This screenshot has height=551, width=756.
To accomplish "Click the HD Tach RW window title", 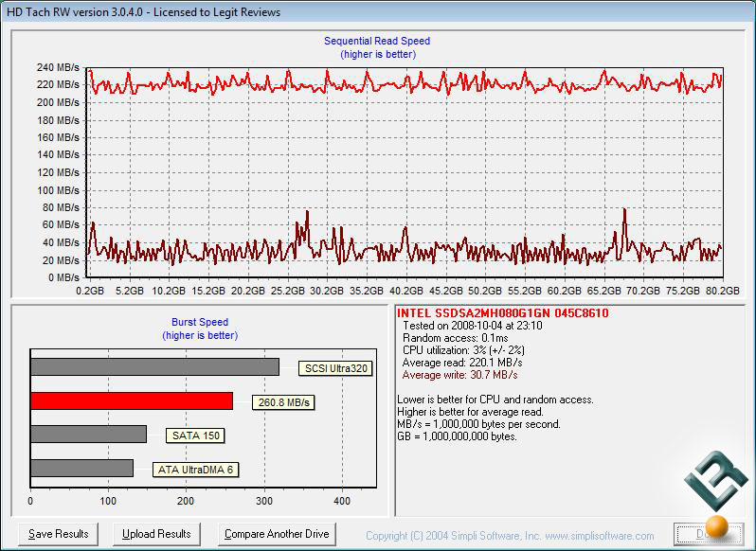I will 144,12.
